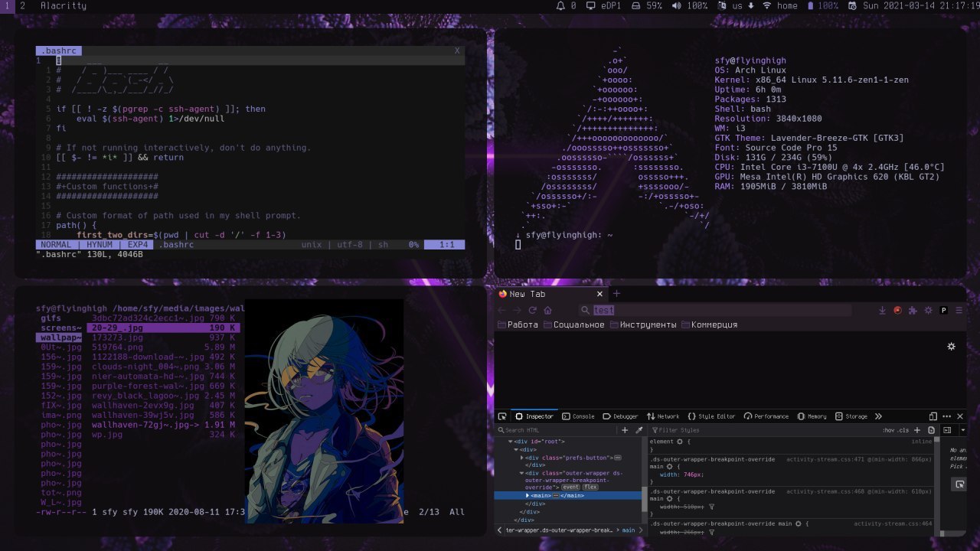The image size is (980, 551).
Task: Click the event badge on outer-wrapper div
Action: click(571, 487)
